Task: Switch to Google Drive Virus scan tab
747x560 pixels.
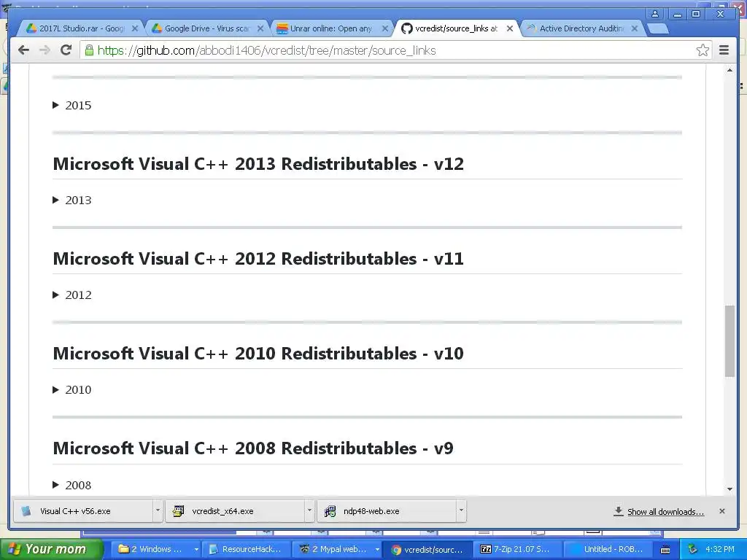Action: (x=205, y=28)
